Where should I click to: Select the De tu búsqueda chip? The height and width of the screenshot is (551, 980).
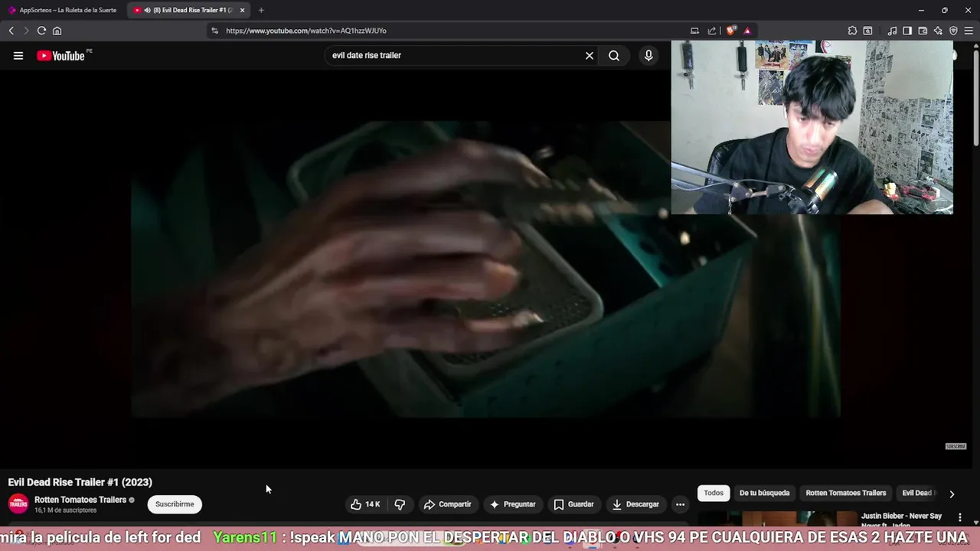click(764, 493)
